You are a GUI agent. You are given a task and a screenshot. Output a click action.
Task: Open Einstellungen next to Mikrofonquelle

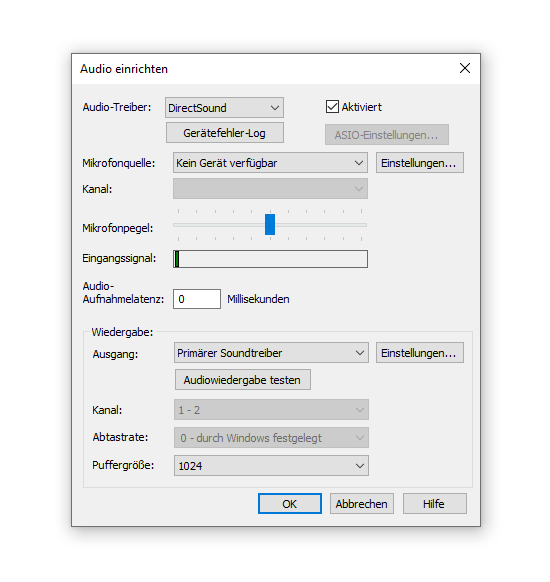coord(420,163)
